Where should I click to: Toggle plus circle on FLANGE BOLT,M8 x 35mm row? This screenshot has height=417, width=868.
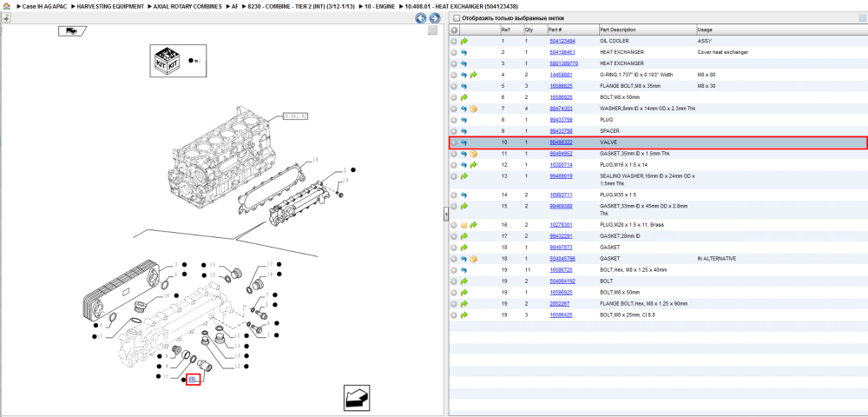pos(454,86)
